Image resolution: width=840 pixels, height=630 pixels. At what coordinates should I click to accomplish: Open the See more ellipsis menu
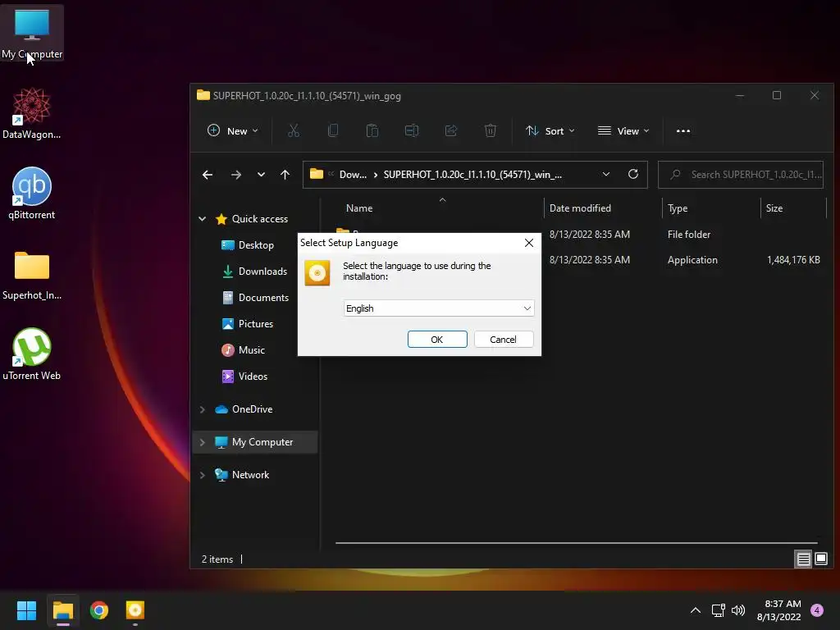click(683, 130)
